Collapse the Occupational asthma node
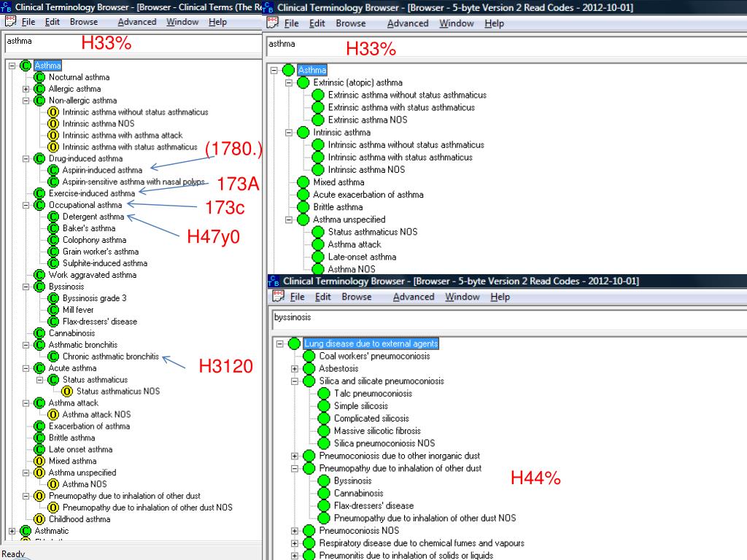747x560 pixels. pos(26,205)
